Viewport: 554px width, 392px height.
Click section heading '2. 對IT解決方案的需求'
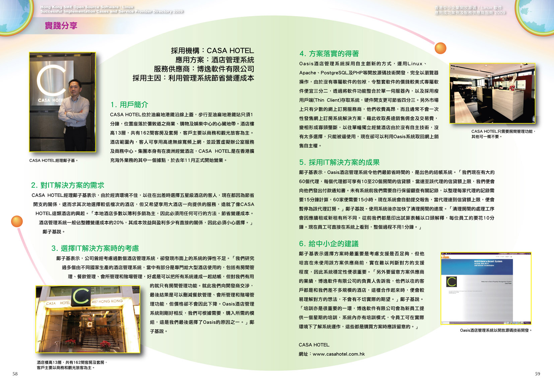pyautogui.click(x=68, y=185)
